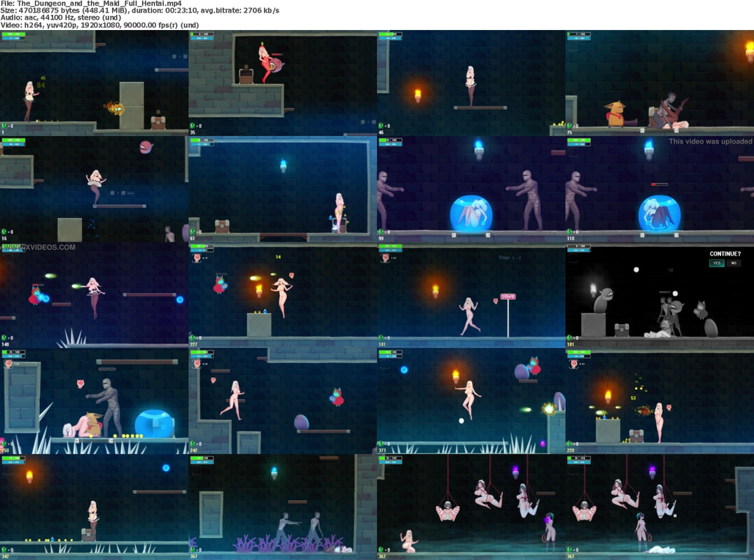
Task: Click the Stage 1-2 label text
Action: (x=510, y=258)
